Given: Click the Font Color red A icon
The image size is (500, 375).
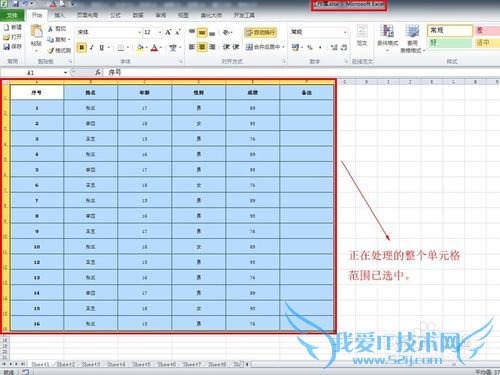Looking at the screenshot, I should point(154,48).
